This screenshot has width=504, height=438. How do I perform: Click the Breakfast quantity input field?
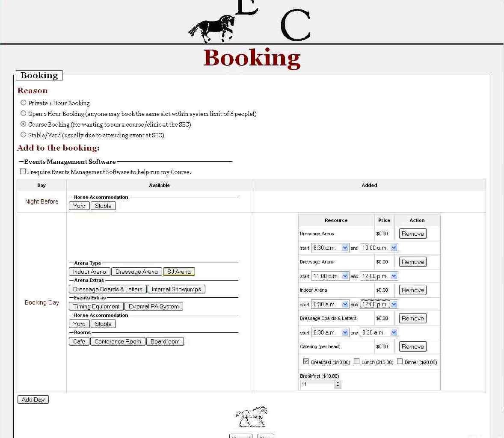(317, 384)
